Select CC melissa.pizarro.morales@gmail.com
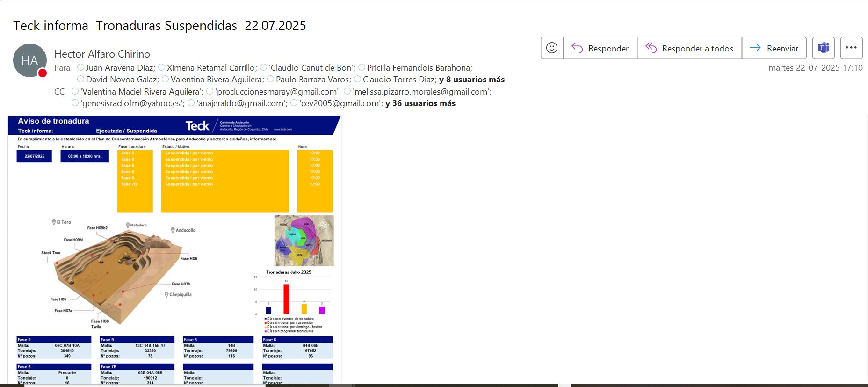 (x=422, y=92)
